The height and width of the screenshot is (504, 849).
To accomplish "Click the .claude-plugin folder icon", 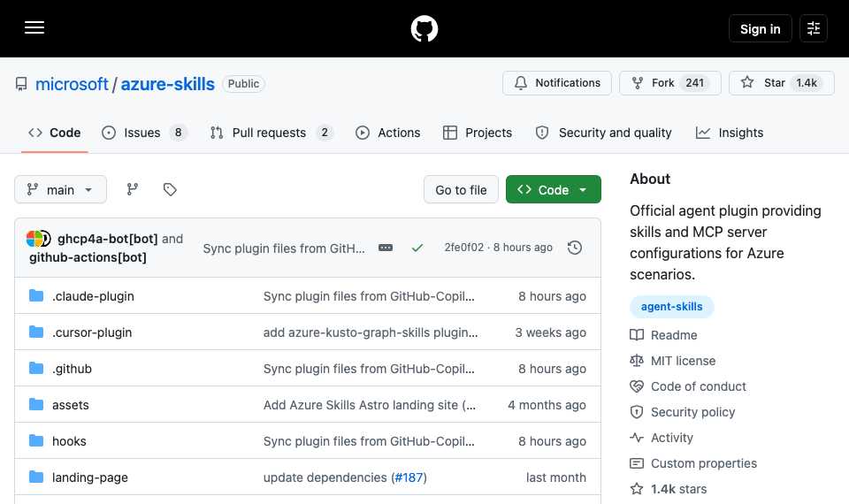I will coord(36,295).
